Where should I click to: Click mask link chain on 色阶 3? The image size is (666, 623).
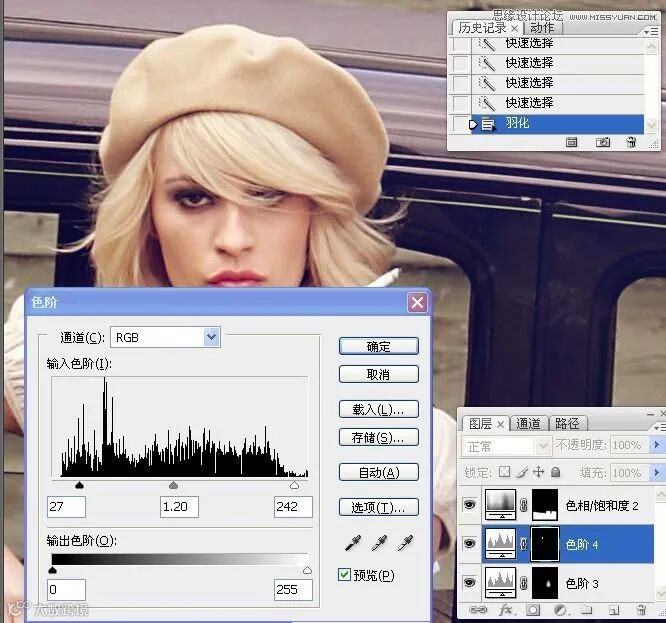tap(524, 583)
